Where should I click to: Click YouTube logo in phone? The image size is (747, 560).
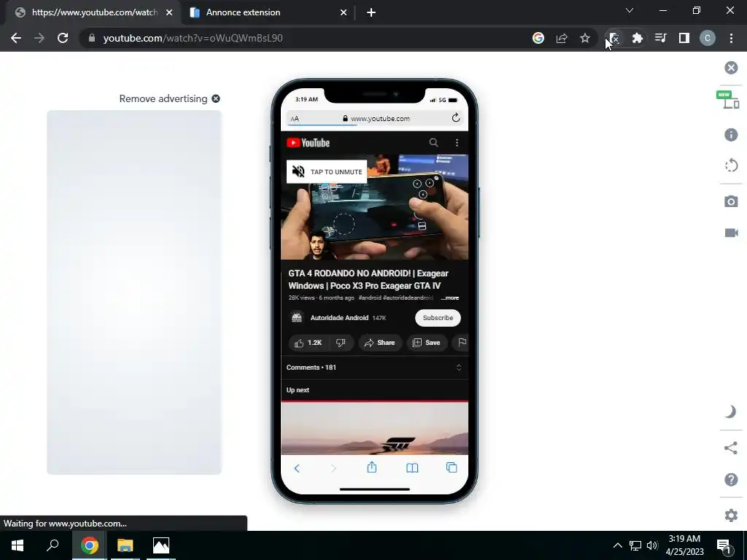(309, 143)
